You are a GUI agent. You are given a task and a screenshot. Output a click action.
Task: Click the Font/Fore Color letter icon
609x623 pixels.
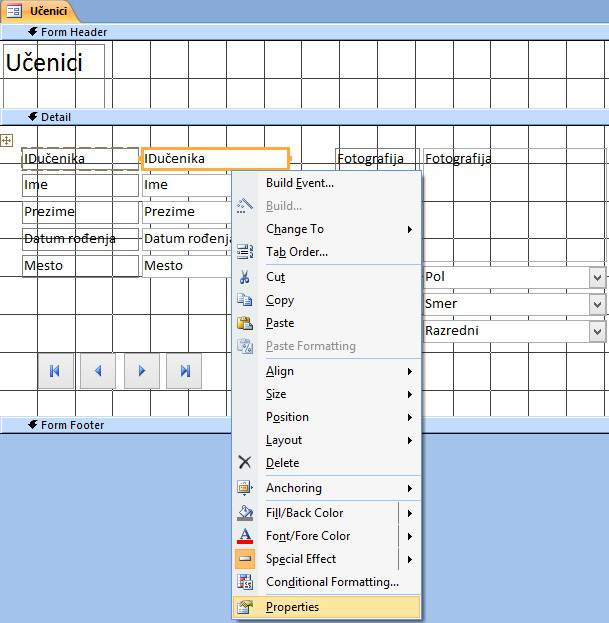coord(245,536)
